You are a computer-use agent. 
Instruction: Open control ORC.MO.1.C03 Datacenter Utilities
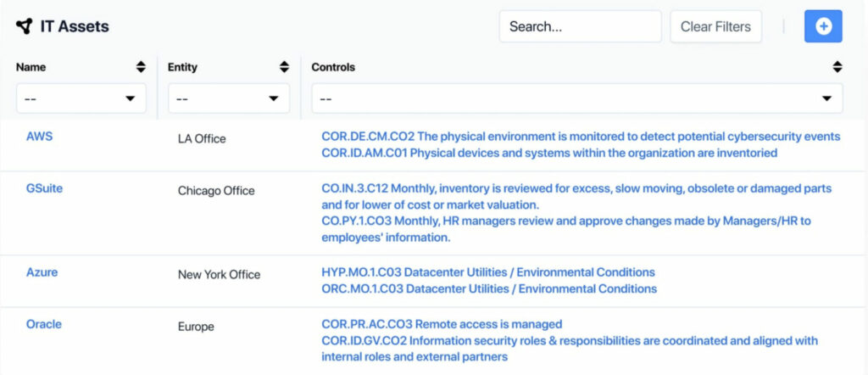pos(489,289)
